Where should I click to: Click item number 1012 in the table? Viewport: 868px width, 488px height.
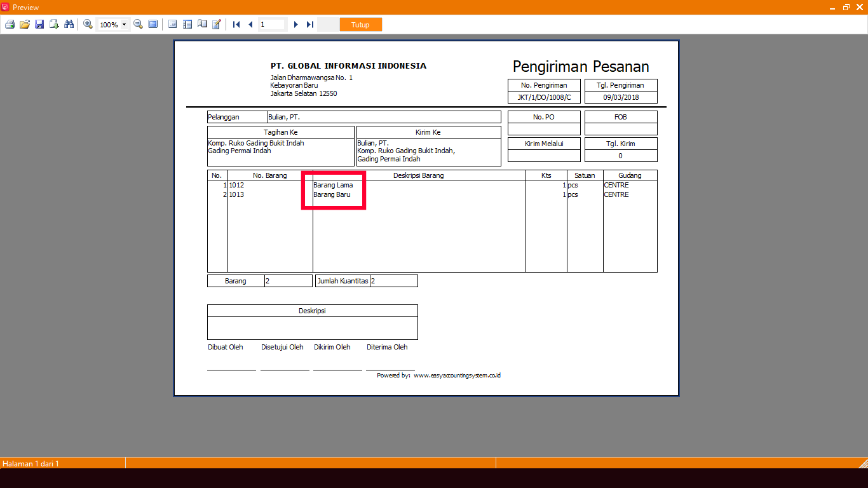point(236,185)
